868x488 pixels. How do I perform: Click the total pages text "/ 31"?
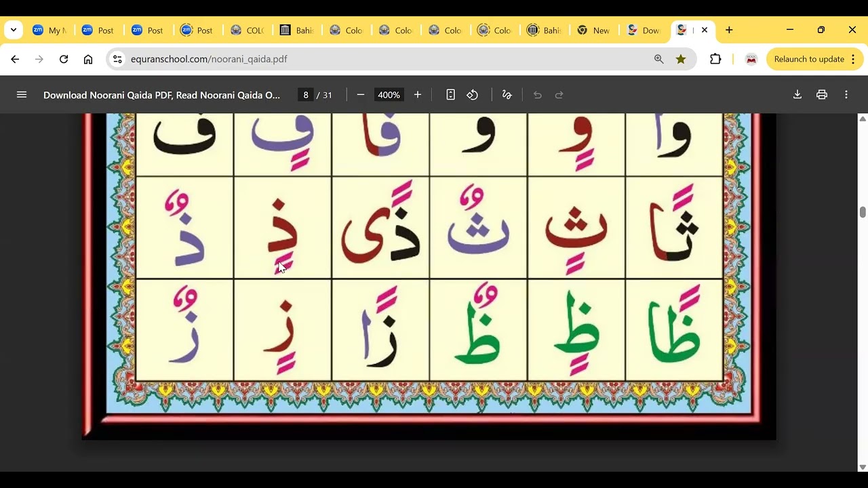(325, 95)
